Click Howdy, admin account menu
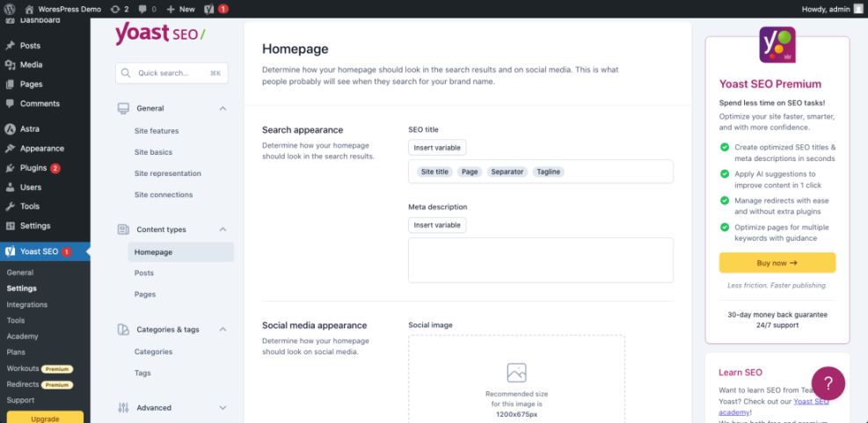The image size is (868, 423). (832, 9)
